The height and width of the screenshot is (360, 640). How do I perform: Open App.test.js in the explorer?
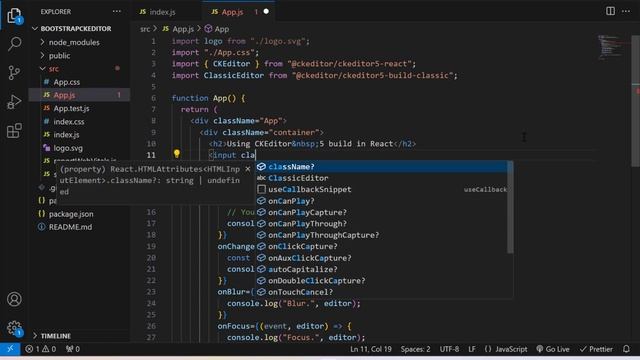(x=80, y=108)
